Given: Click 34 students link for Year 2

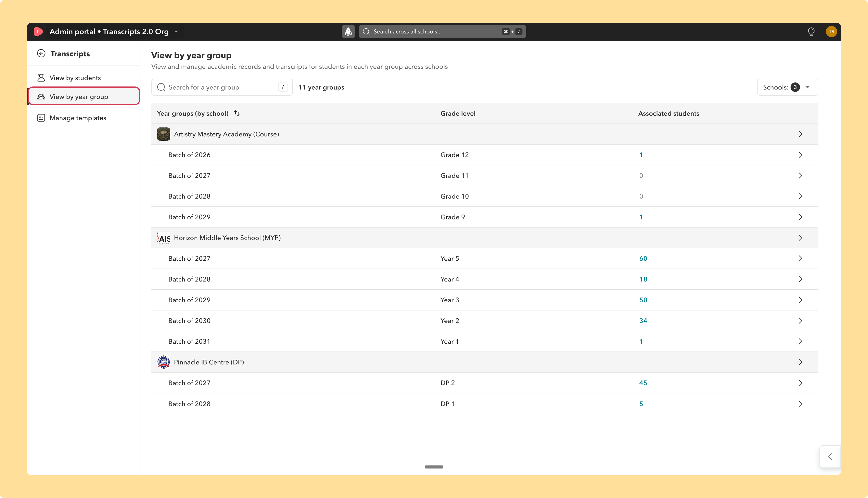Looking at the screenshot, I should coord(643,321).
